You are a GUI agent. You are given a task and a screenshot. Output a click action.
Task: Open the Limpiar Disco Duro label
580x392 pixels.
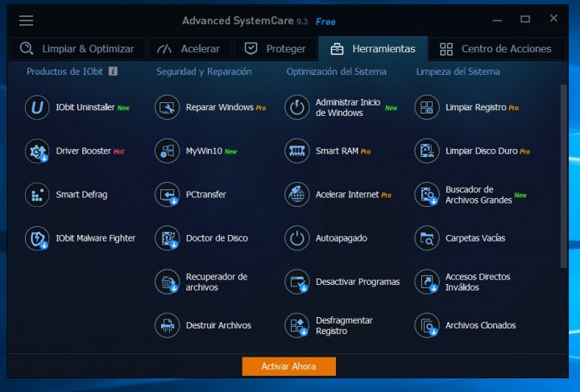(x=482, y=151)
